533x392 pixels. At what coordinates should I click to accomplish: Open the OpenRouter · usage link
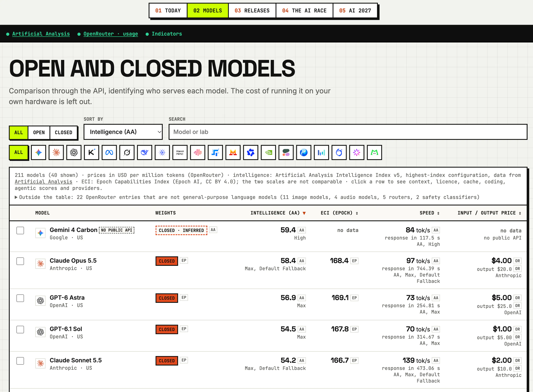(x=111, y=34)
